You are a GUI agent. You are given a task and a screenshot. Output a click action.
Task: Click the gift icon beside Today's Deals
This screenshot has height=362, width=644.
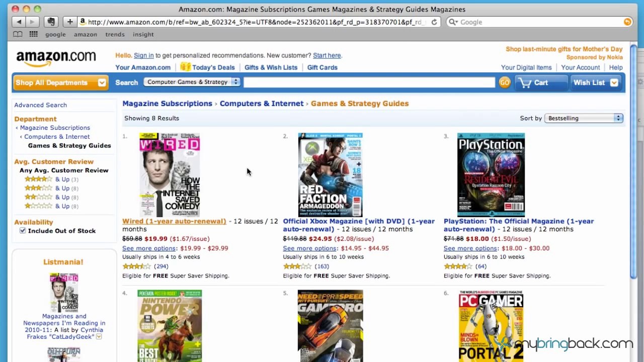pyautogui.click(x=185, y=67)
